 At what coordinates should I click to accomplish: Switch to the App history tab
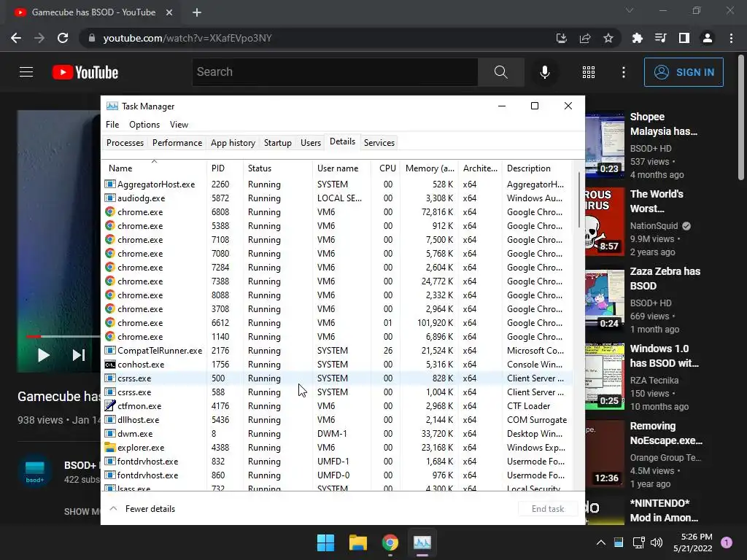[x=233, y=143]
